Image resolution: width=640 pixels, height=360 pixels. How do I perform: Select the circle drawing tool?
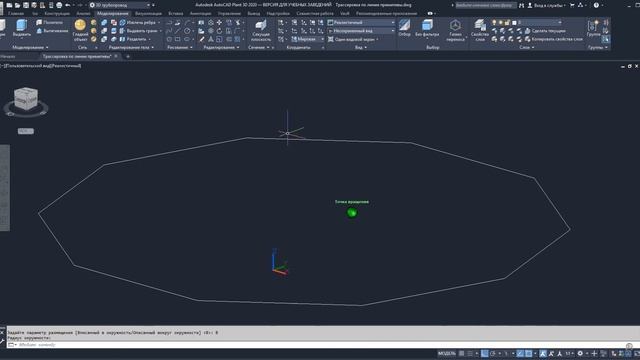tap(187, 31)
